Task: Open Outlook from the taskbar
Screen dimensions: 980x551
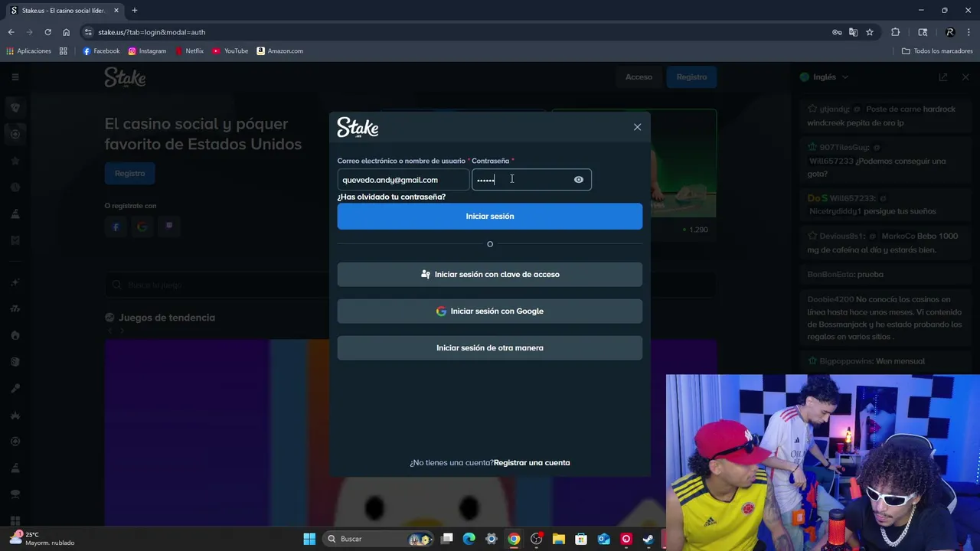Action: tap(603, 539)
